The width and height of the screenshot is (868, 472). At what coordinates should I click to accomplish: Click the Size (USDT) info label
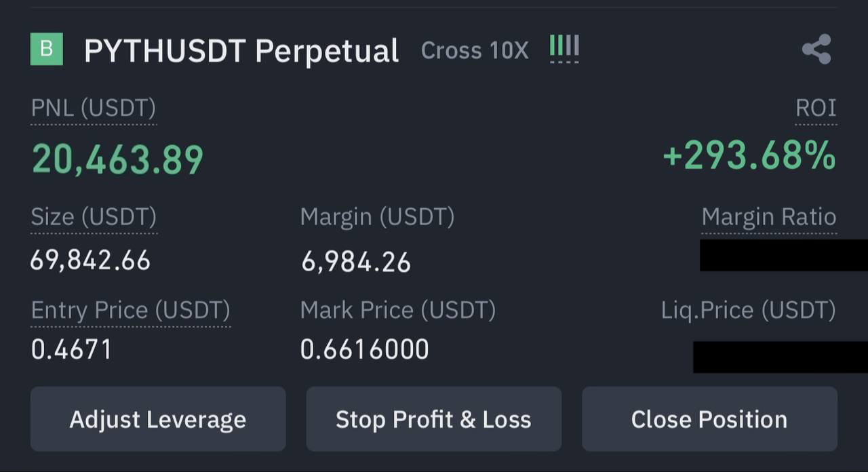[x=93, y=216]
